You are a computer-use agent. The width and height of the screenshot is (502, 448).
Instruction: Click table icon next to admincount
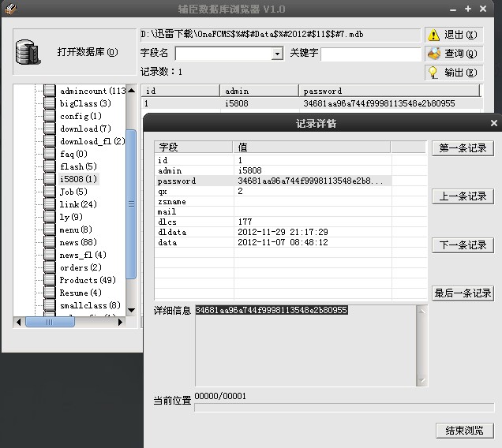49,91
